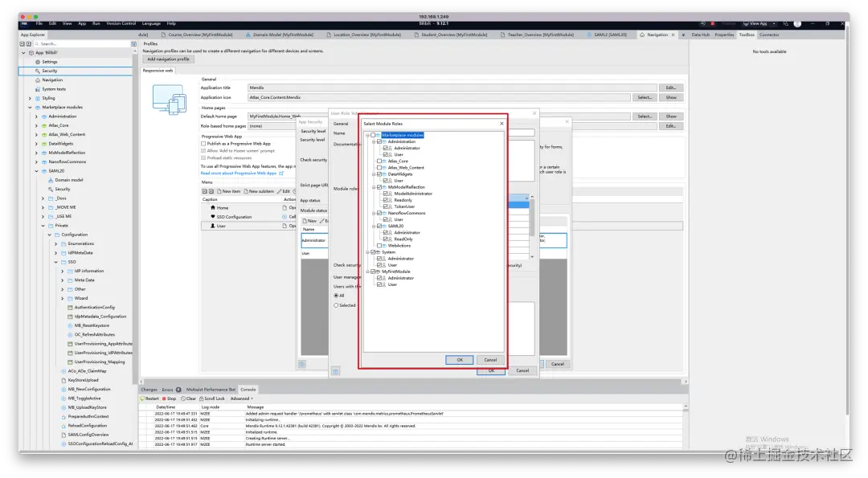Click the Domain model icon under SAML20

point(51,180)
